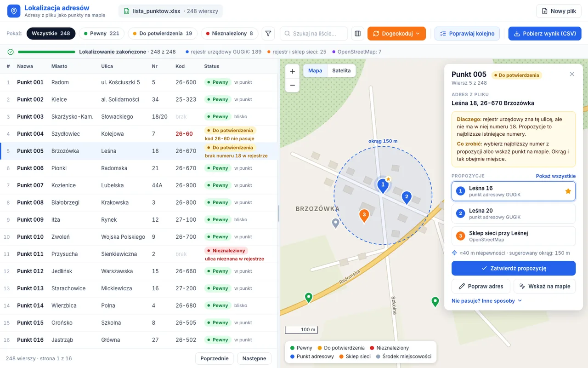Sort by the Miasto column header
This screenshot has height=368, width=588.
pyautogui.click(x=59, y=66)
